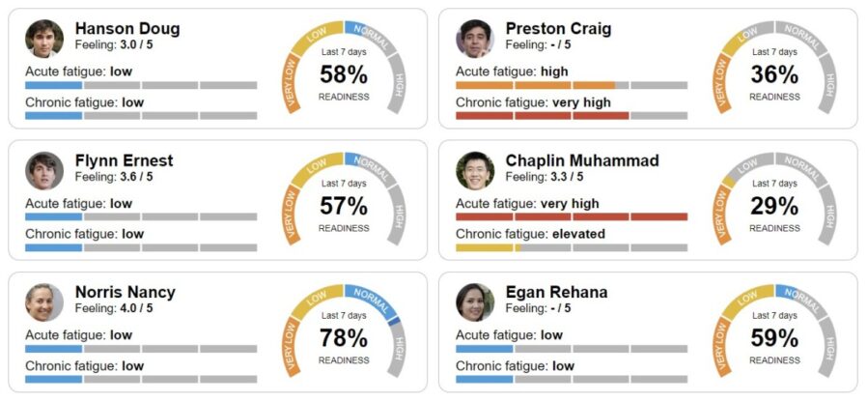This screenshot has height=402, width=868.
Task: Click Egan Rehana's acute fatigue bar
Action: click(x=572, y=349)
